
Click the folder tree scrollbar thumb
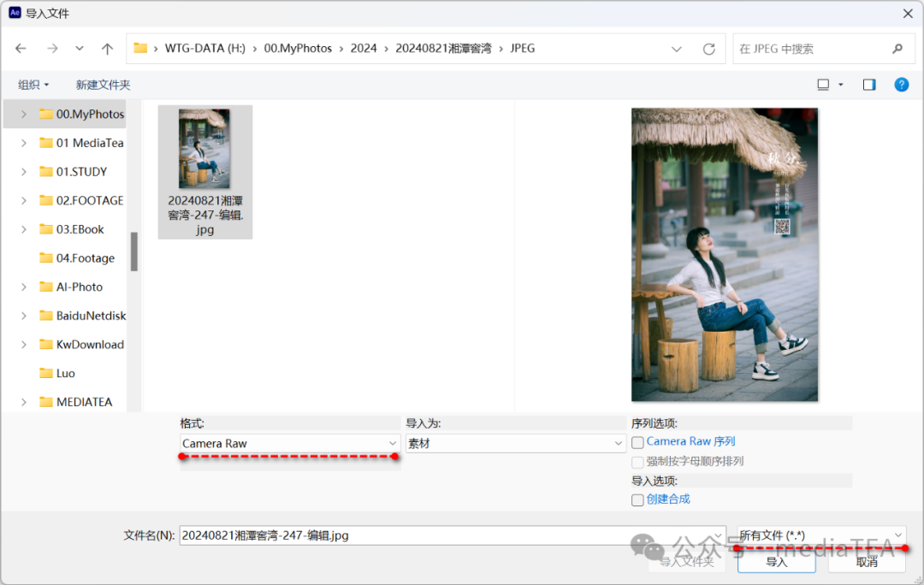(x=134, y=251)
